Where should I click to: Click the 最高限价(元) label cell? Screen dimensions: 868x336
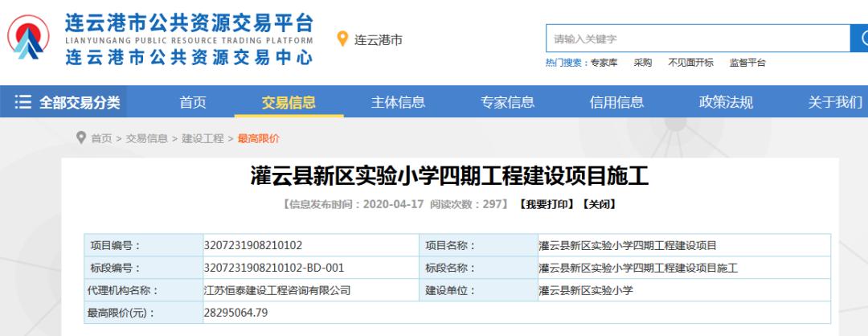coord(143,313)
